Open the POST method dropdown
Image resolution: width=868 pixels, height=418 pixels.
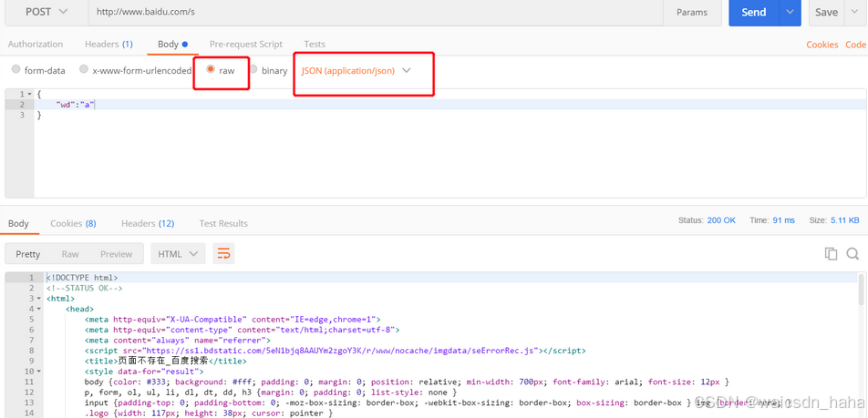click(x=46, y=12)
